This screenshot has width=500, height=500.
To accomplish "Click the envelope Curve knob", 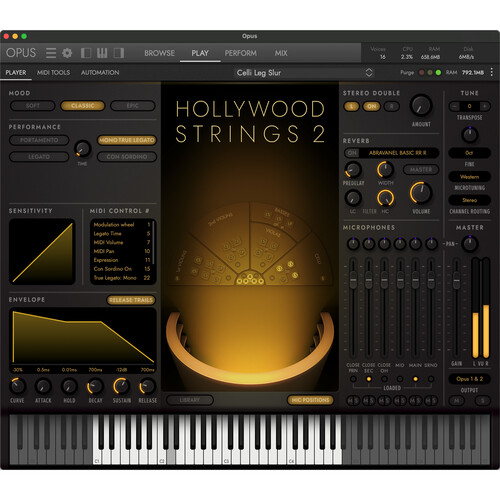I will [x=17, y=386].
